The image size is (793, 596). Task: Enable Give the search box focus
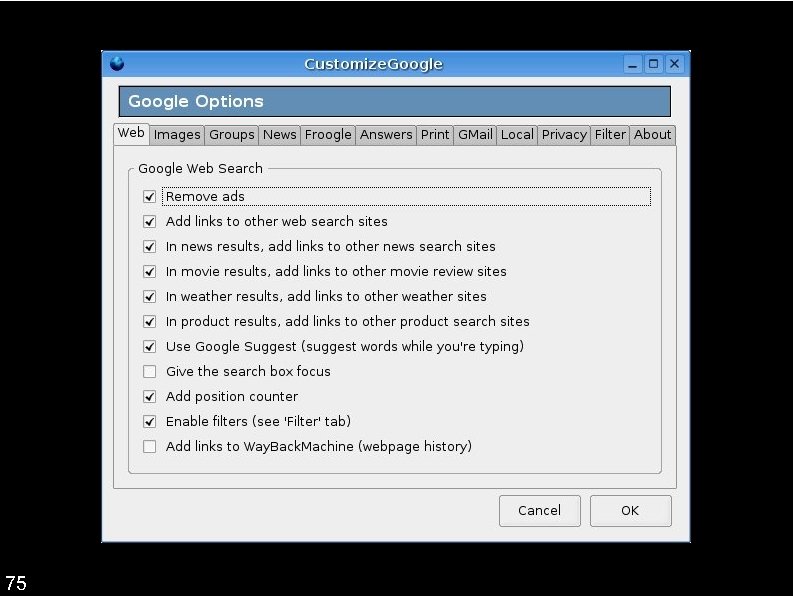tap(150, 372)
